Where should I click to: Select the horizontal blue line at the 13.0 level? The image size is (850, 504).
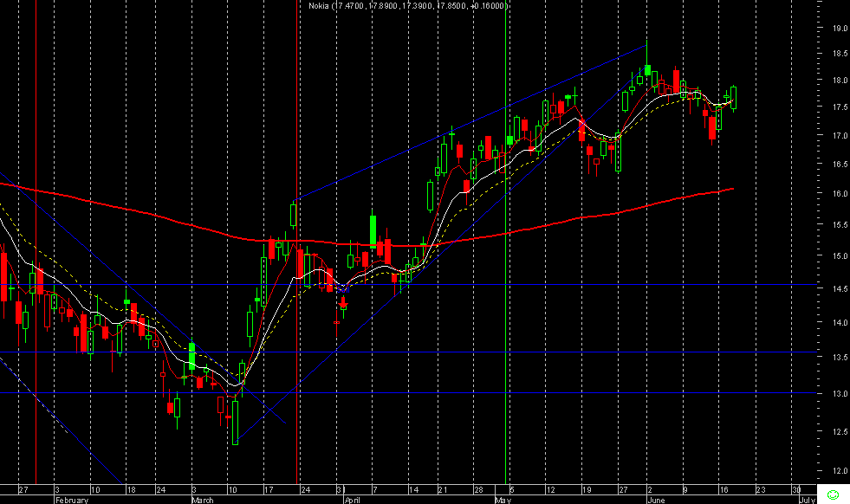tap(408, 393)
